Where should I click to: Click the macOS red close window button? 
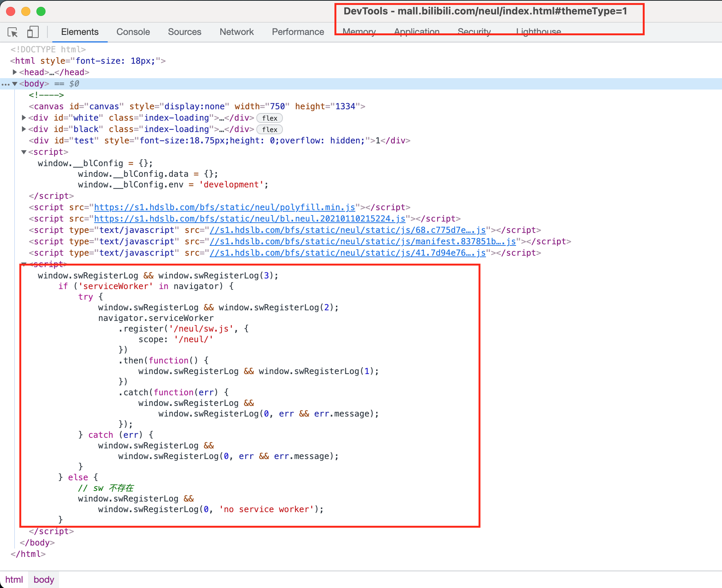coord(11,11)
